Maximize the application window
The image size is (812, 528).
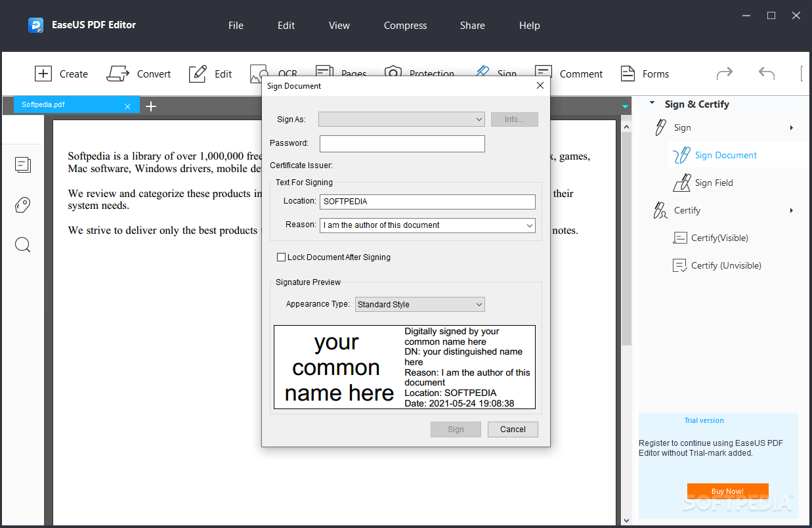point(771,15)
